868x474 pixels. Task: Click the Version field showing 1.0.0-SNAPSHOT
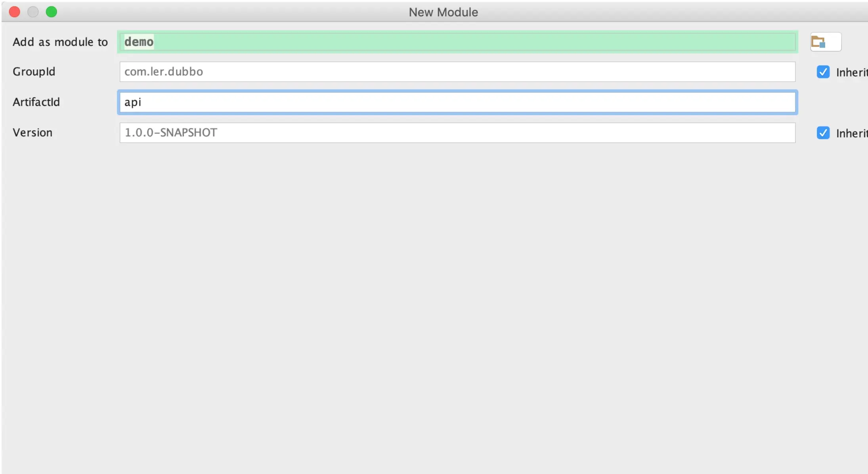tap(457, 133)
